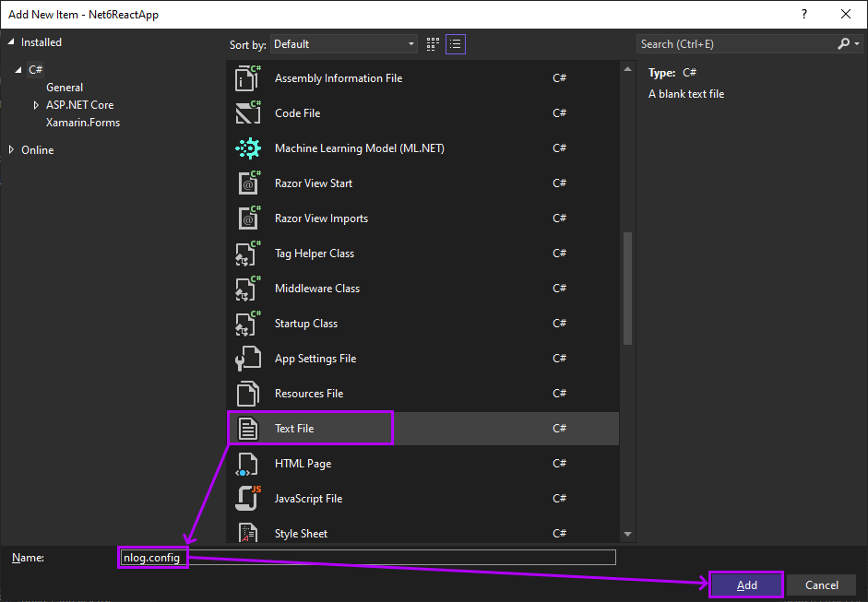Click the Machine Learning Model gear icon
Screen dimensions: 868x602
click(247, 148)
